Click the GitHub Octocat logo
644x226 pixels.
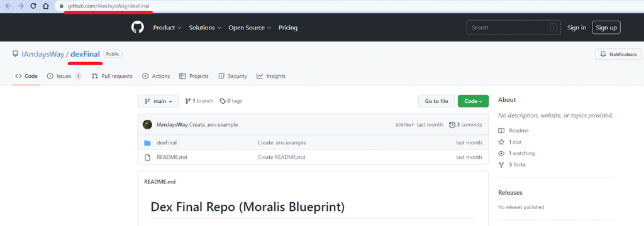(x=138, y=28)
